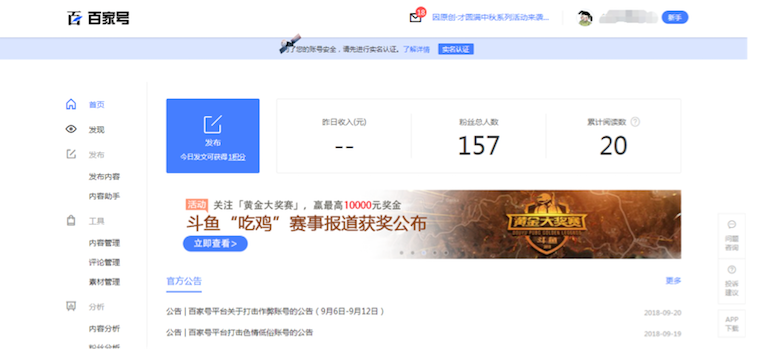The image size is (759, 364).
Task: Select the 官方公告 tab
Action: (184, 281)
